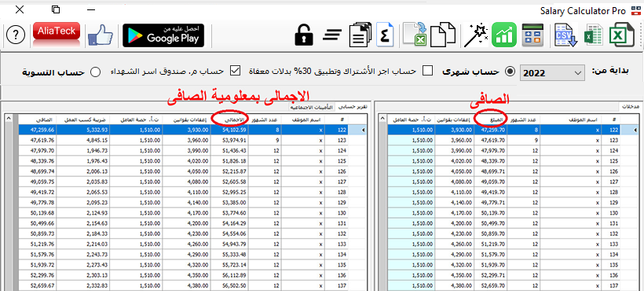Open the green rising chart icon
The width and height of the screenshot is (644, 291).
[x=504, y=35]
